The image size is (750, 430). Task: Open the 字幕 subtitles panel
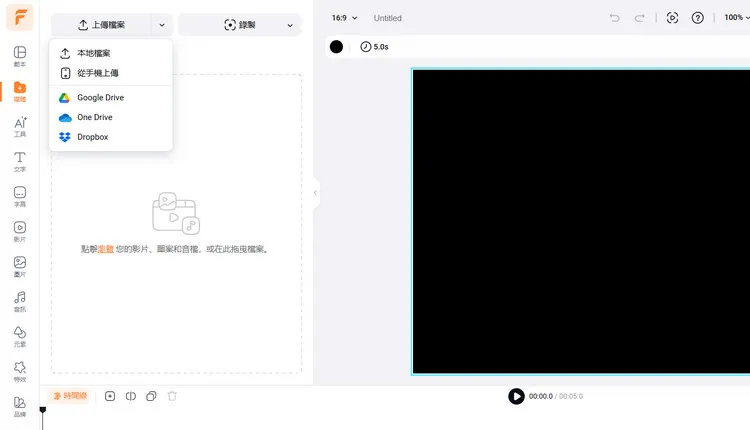20,196
